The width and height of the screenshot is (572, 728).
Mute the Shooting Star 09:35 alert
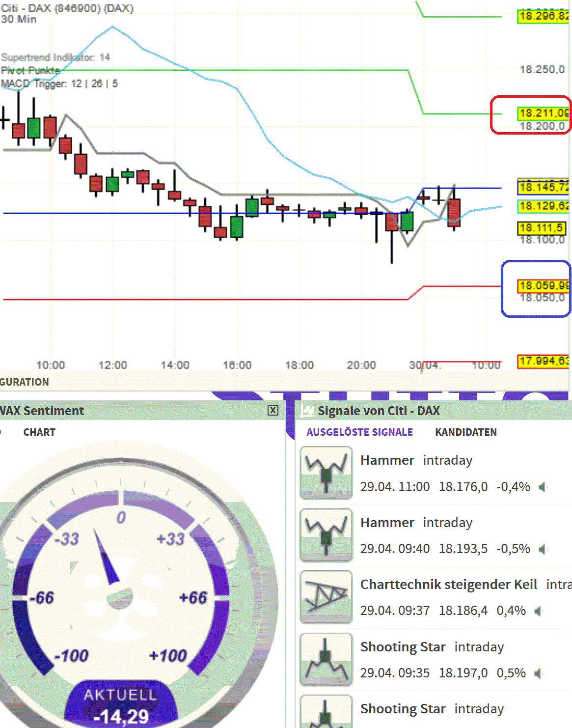538,673
